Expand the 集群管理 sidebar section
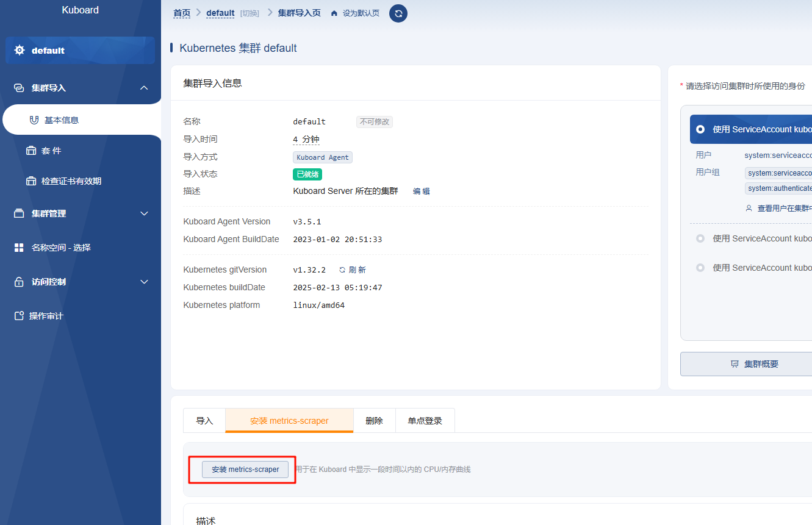812x525 pixels. pos(144,213)
